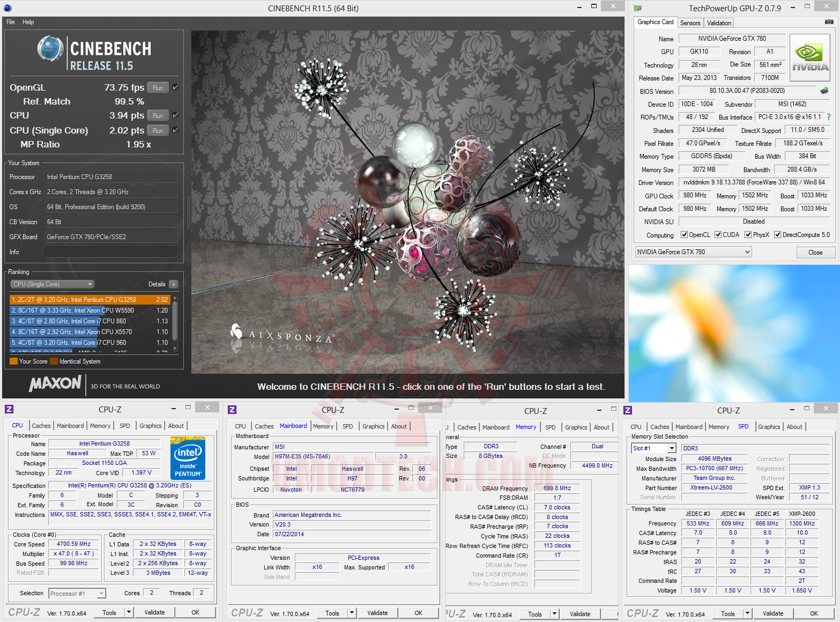This screenshot has width=840, height=622.
Task: Switch to the Validation tab in GPU-Z
Action: pos(719,23)
